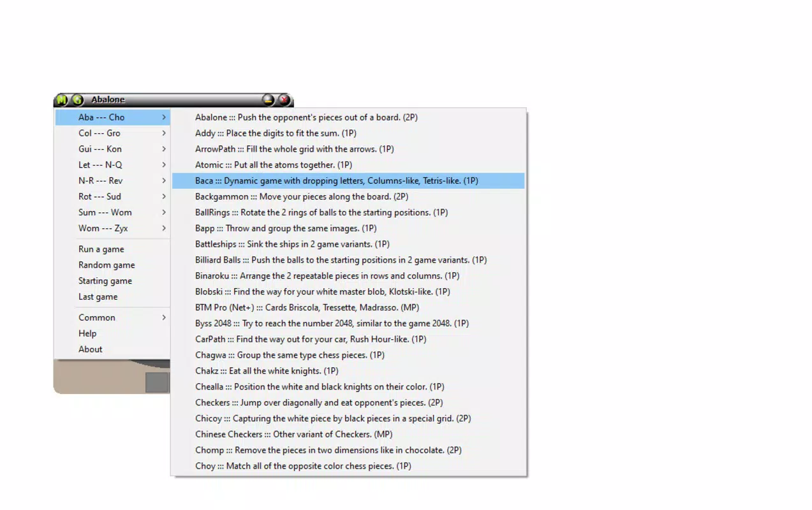Open the Sum --- Wom menu entry
This screenshot has width=812, height=510.
[x=113, y=212]
